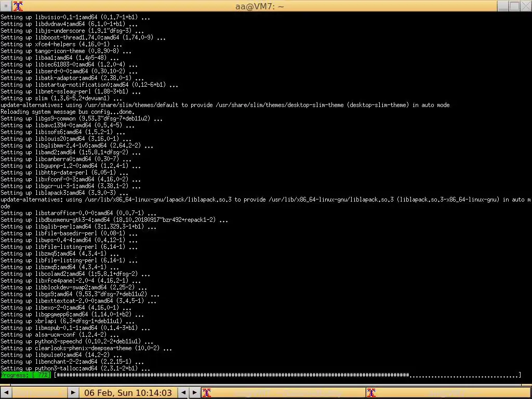The image size is (532, 399).
Task: Select the libgcr-ui-3-1 setup line
Action: pos(71,187)
